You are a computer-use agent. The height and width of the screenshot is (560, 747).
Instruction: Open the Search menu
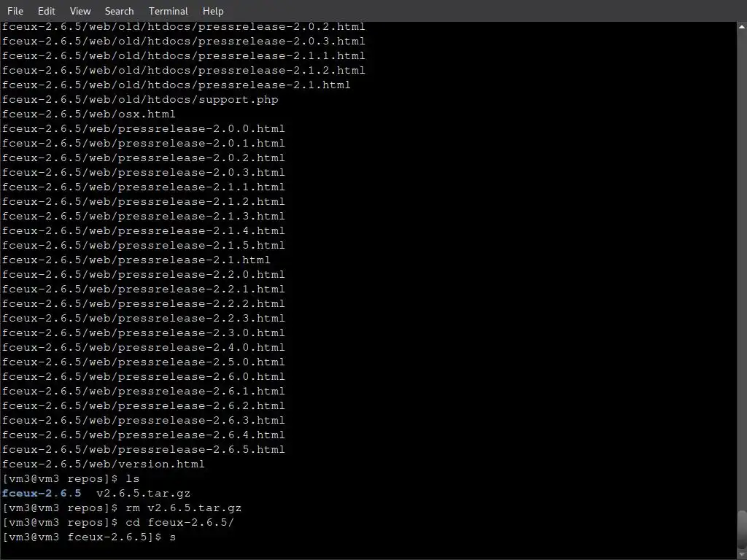click(x=119, y=11)
